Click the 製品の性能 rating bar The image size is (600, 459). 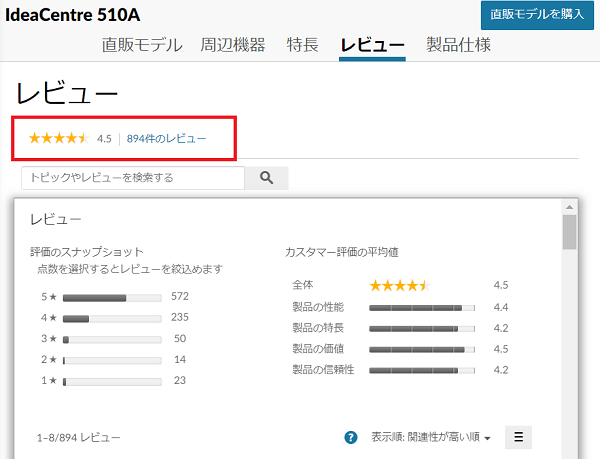click(422, 308)
